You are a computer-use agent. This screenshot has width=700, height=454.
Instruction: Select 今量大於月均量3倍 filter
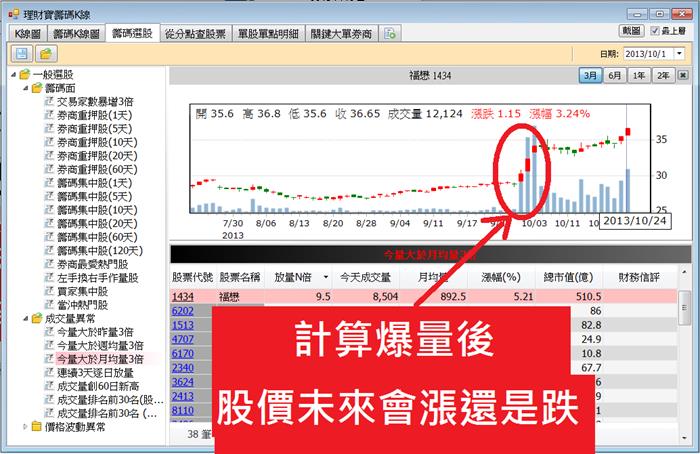tap(100, 359)
